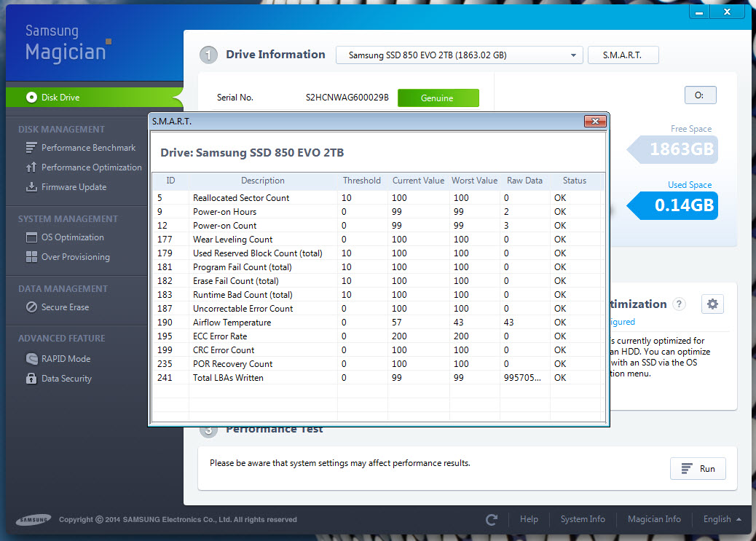The height and width of the screenshot is (541, 756).
Task: Click the Run benchmark bars icon
Action: [687, 469]
